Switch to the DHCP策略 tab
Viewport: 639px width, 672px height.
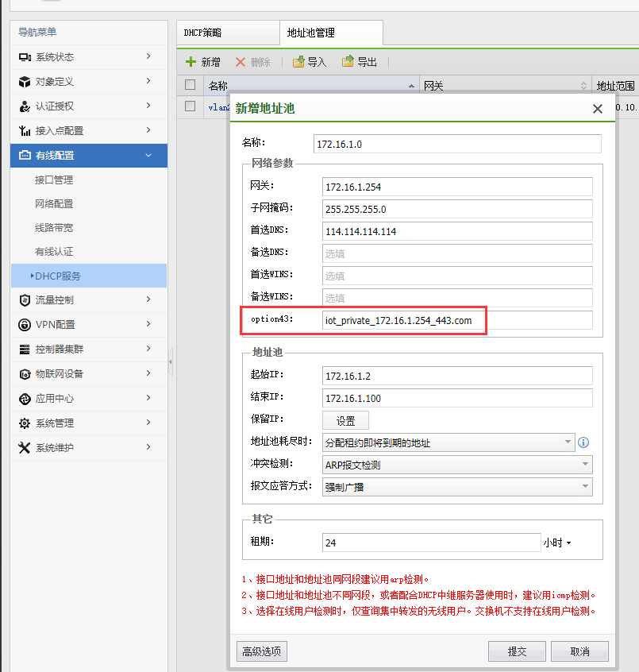228,33
